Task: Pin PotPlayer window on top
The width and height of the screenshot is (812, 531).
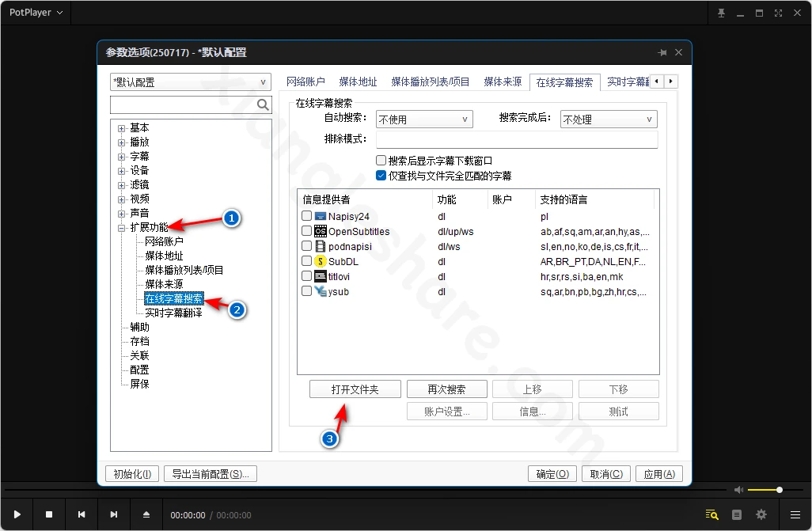Action: click(721, 13)
